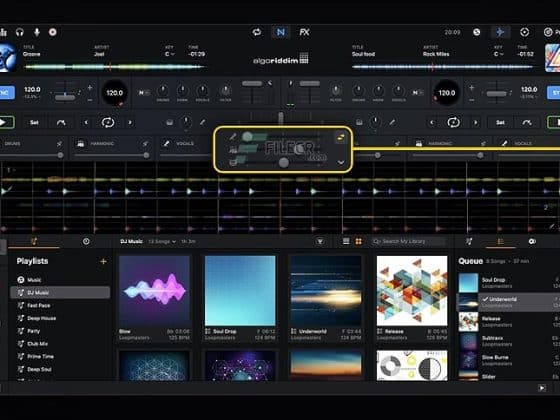This screenshot has height=420, width=560.
Task: Mute left deck Drums stem
Action: coord(59,144)
